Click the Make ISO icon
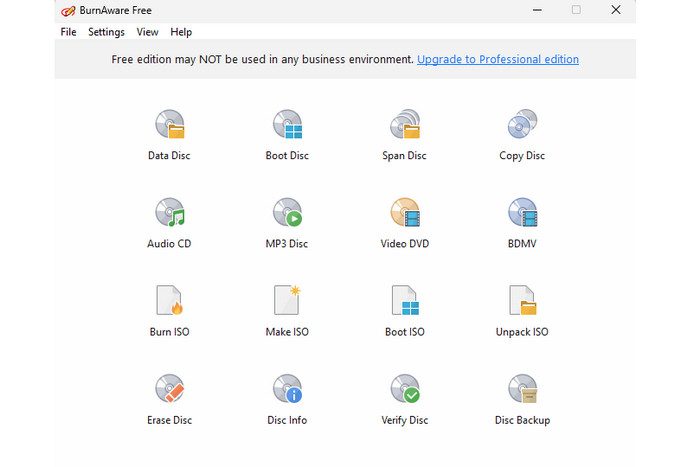 click(287, 301)
